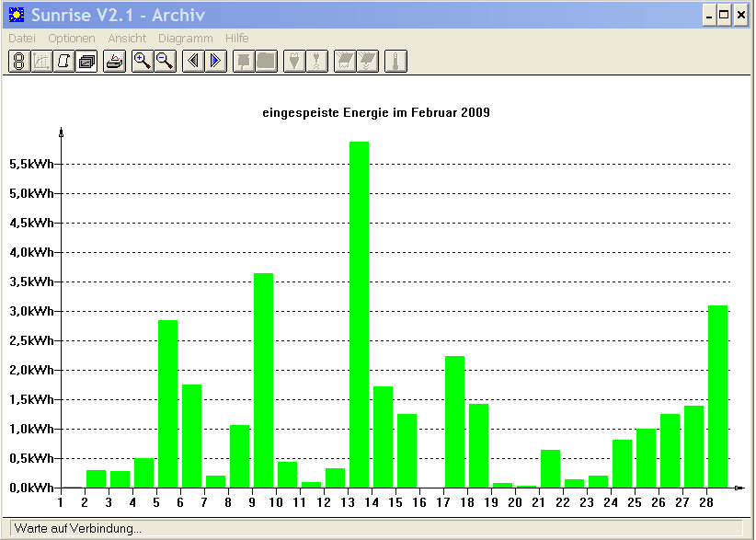Click the x-axis label '28'
Image resolution: width=756 pixels, height=540 pixels.
click(705, 502)
